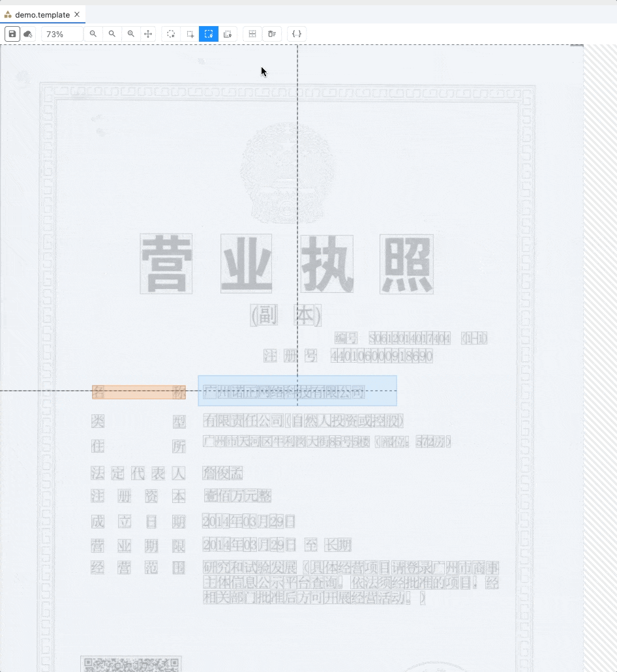Viewport: 617px width, 672px height.
Task: Select the 有限责任公司 company type text
Action: click(x=243, y=421)
